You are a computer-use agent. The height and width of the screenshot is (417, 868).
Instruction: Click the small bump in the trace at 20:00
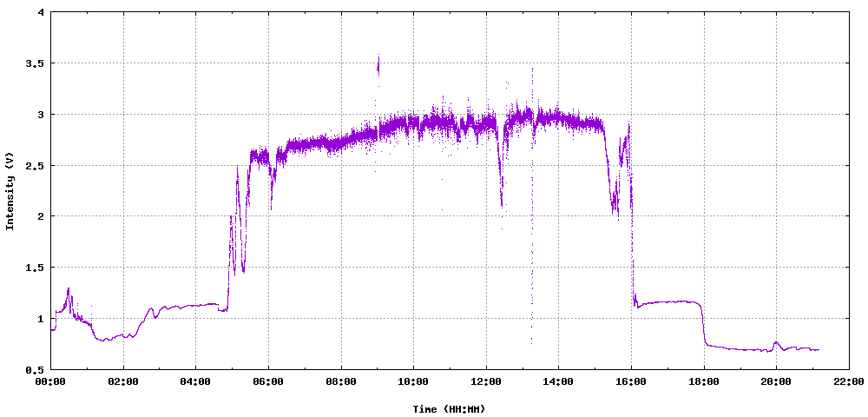[x=776, y=344]
